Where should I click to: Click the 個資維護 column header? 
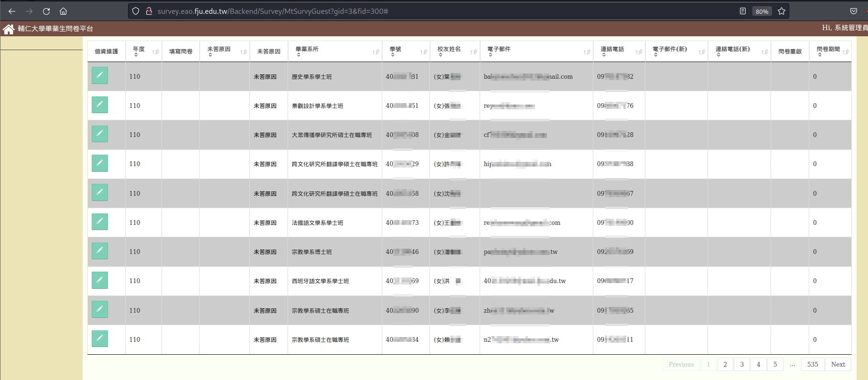point(107,51)
